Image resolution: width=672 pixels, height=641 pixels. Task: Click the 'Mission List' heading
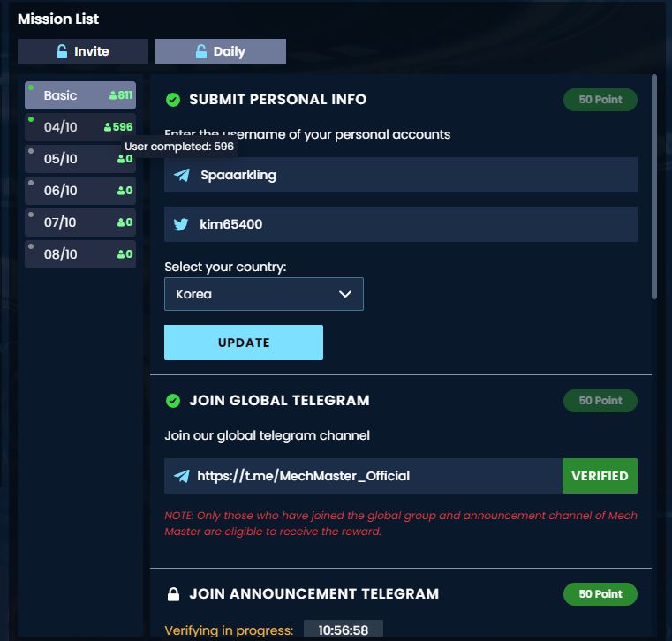58,19
